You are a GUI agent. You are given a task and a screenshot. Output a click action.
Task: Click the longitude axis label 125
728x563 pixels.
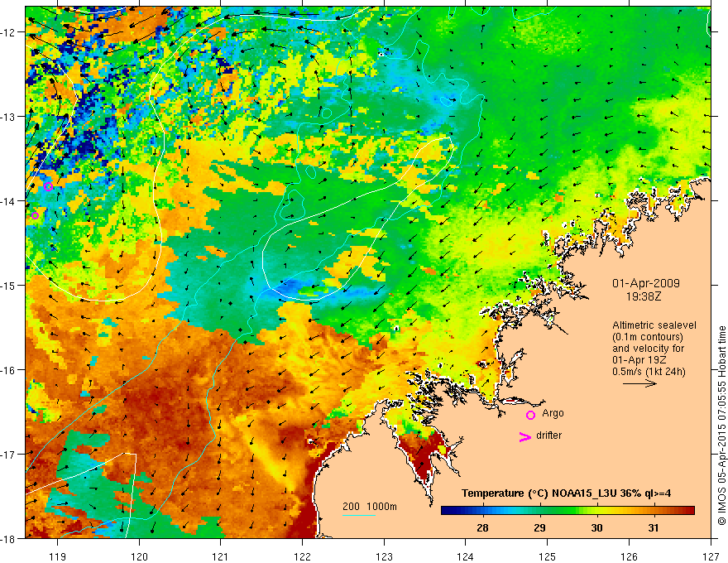(548, 556)
